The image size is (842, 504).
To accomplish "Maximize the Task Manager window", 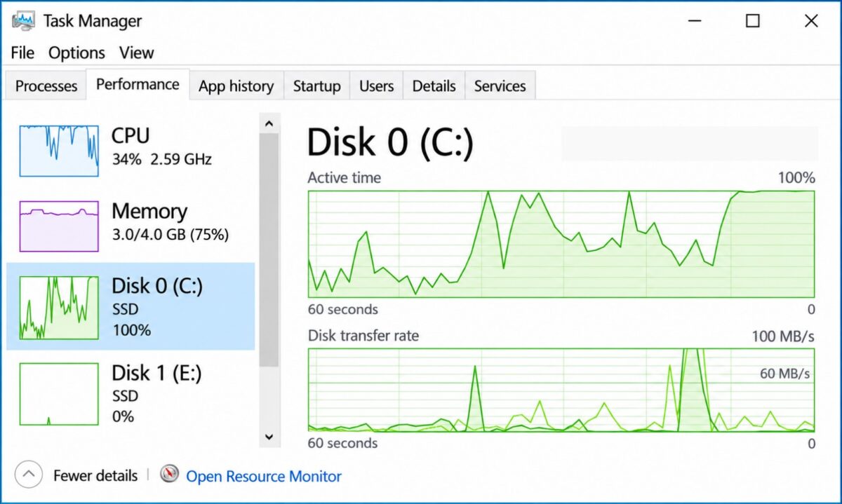I will point(753,21).
